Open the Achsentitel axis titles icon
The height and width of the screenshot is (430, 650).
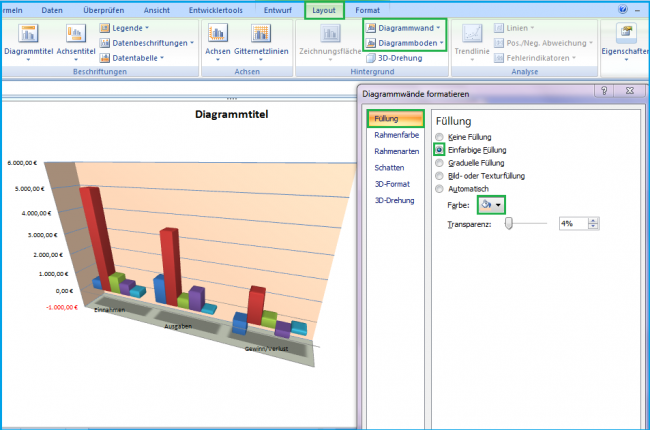(75, 33)
